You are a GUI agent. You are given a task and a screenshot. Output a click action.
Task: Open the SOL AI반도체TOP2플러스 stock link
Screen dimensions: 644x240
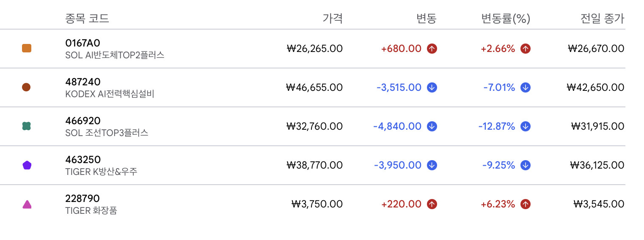point(115,55)
